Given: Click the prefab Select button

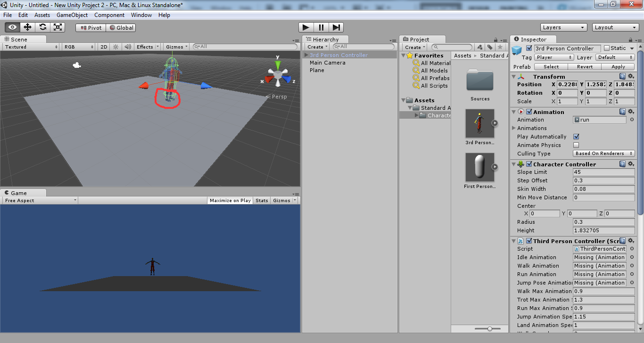Looking at the screenshot, I should 551,66.
